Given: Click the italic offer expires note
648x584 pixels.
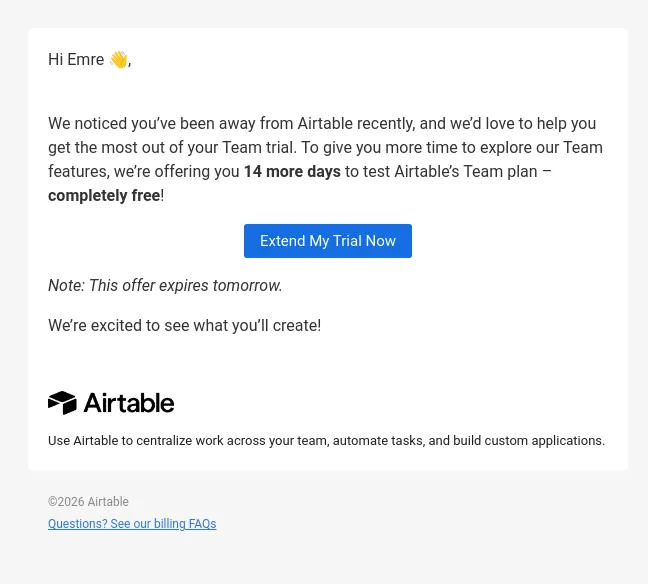Looking at the screenshot, I should pos(165,286).
